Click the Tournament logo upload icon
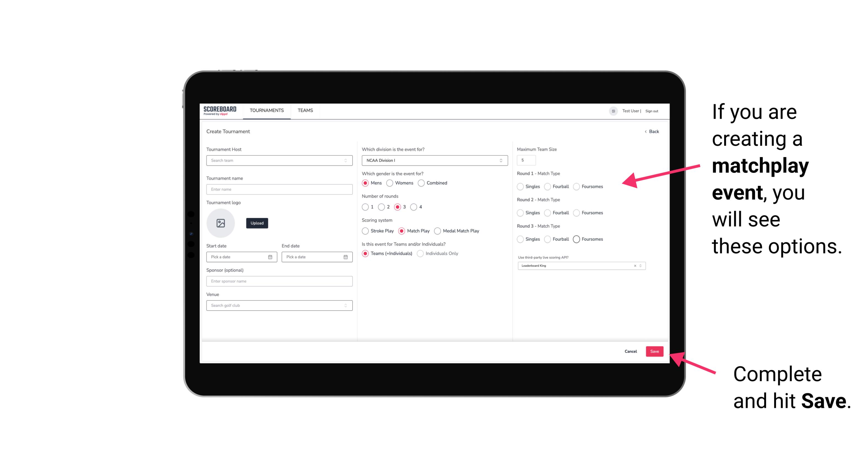This screenshot has width=868, height=467. coord(221,223)
